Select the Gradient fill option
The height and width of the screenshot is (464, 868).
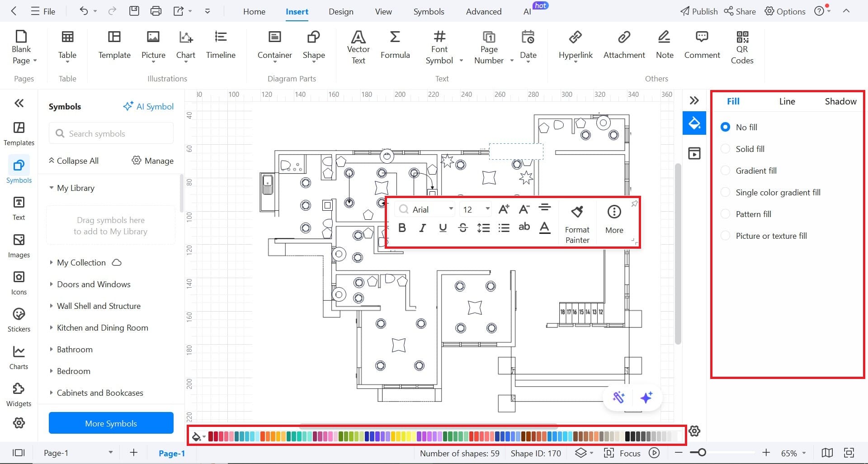[x=748, y=170]
